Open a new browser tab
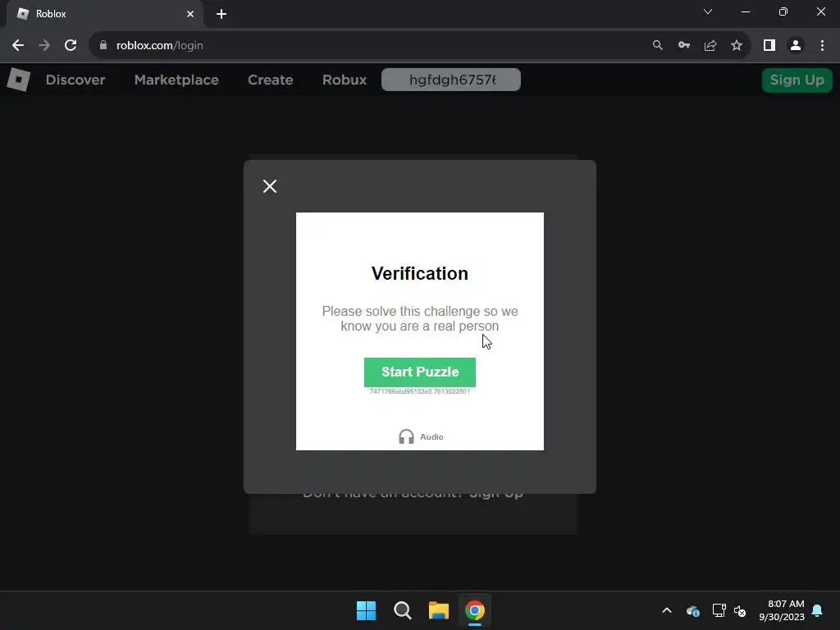The image size is (840, 630). 221,14
